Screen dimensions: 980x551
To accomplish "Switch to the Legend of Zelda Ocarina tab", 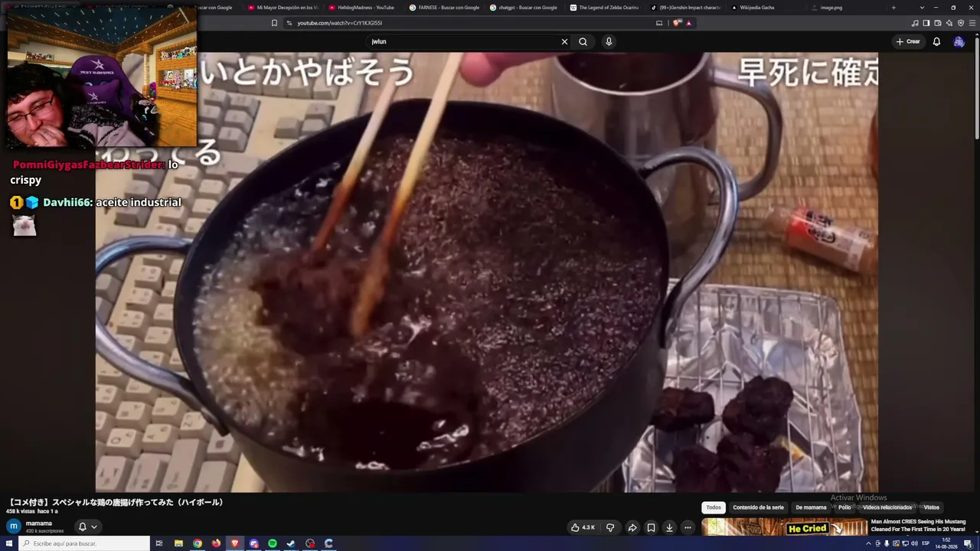I will tap(606, 8).
